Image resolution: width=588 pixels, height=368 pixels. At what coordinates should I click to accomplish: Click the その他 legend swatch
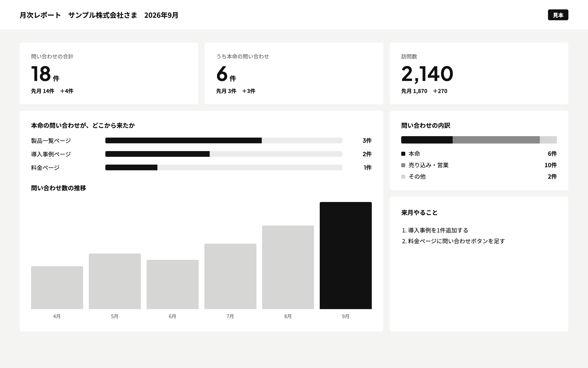(403, 176)
